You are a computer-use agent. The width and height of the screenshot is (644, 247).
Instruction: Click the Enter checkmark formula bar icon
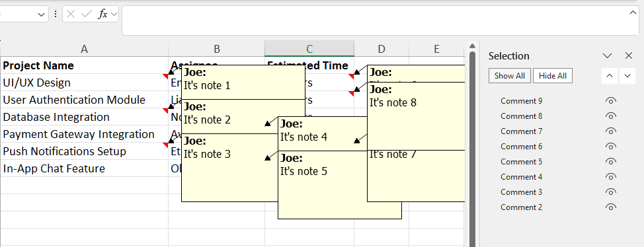click(x=86, y=15)
